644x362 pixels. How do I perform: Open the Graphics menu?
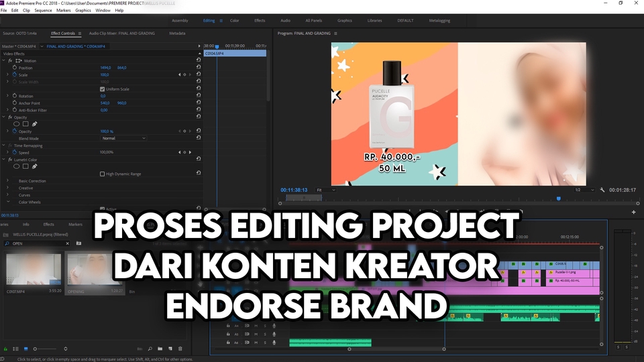tap(83, 10)
